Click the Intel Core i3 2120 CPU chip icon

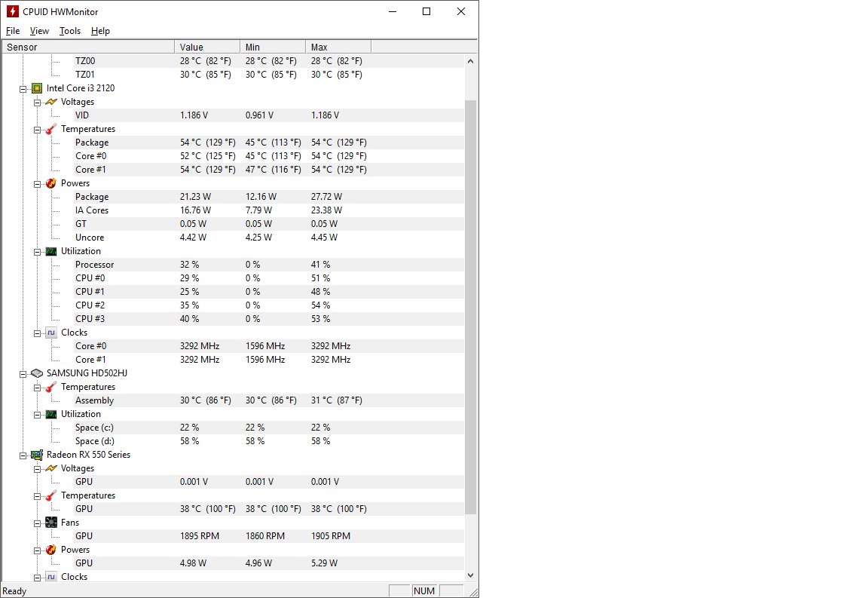pyautogui.click(x=37, y=88)
